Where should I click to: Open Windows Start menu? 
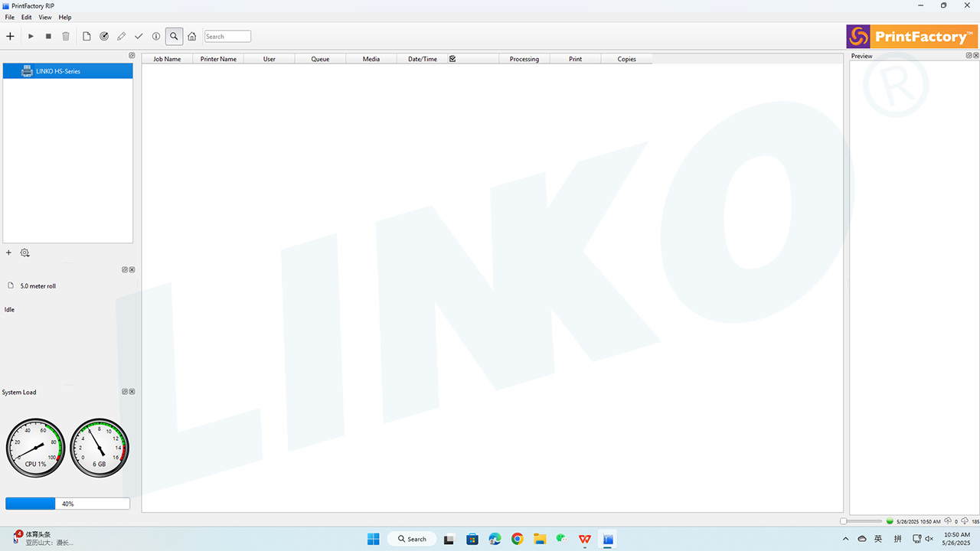(373, 539)
